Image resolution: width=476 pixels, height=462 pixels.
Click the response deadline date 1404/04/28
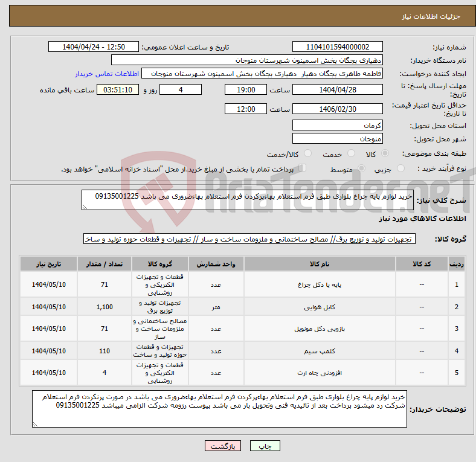pos(337,89)
